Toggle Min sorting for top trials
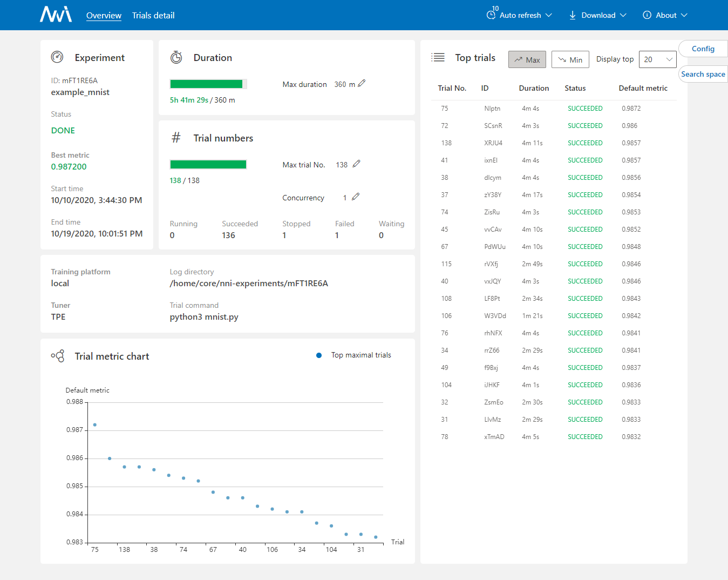The image size is (728, 580). coord(570,59)
